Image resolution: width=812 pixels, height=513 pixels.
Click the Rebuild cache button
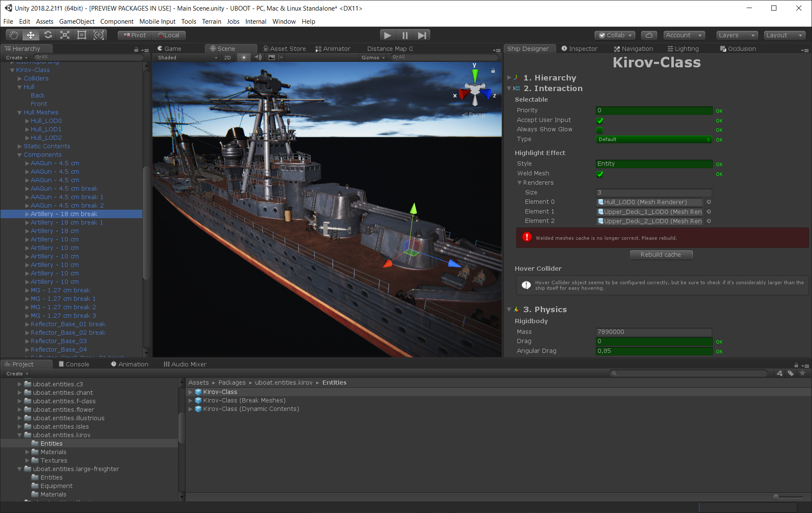coord(661,255)
